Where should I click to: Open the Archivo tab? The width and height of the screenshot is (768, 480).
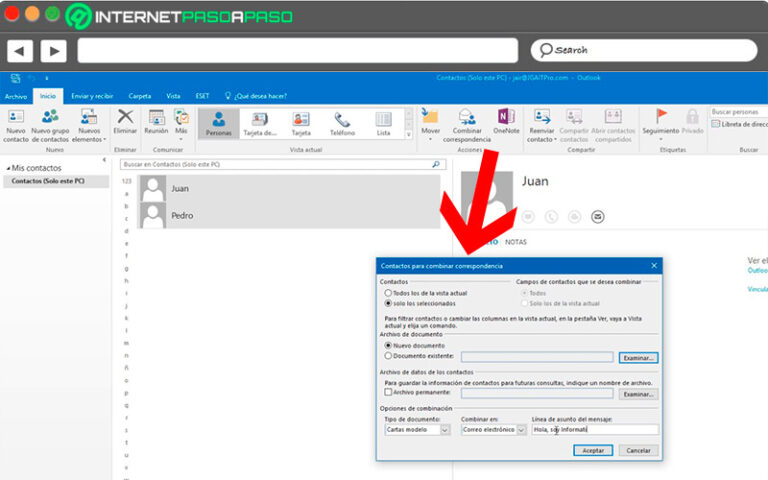pos(16,96)
